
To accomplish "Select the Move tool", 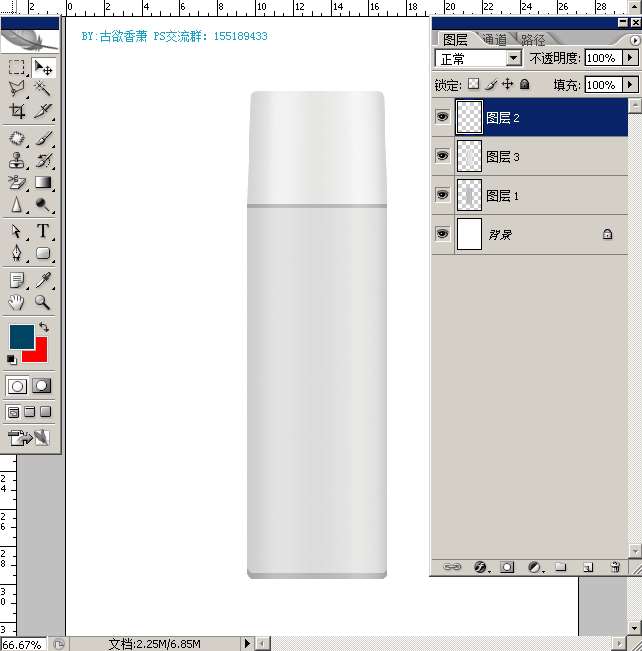I will [43, 67].
